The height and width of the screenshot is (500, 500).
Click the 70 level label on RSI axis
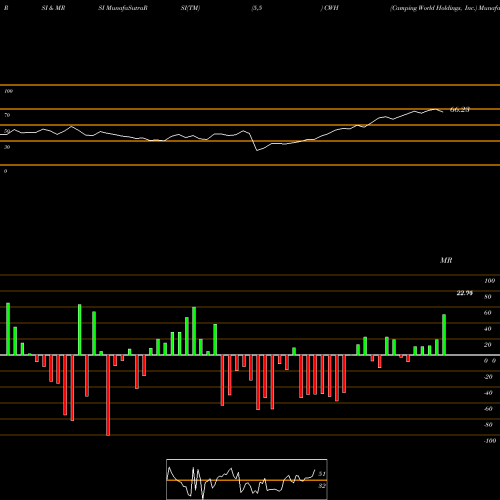coord(7,115)
